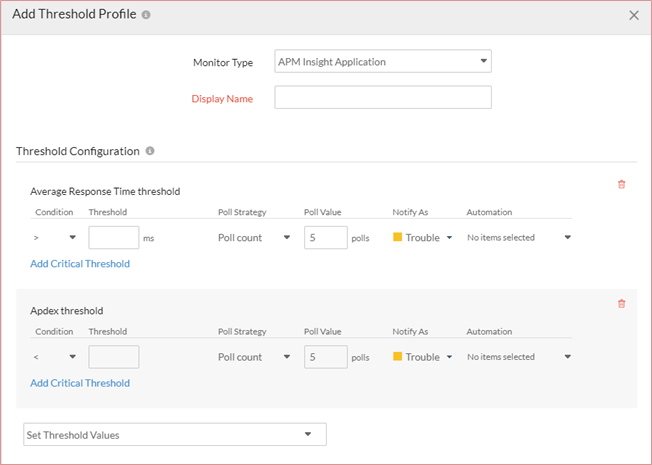652x465 pixels.
Task: Open Automation dropdown for Average Response Time
Action: click(519, 237)
